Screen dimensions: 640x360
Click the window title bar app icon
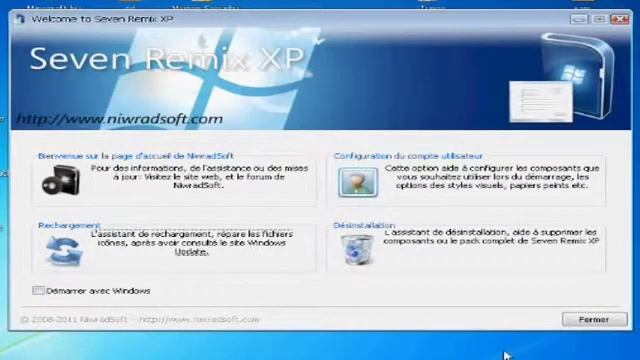point(20,19)
